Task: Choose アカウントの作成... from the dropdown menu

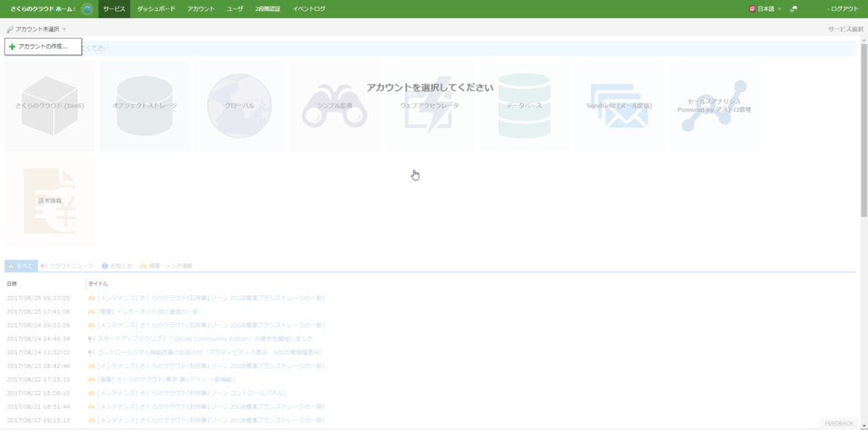Action: tap(43, 47)
